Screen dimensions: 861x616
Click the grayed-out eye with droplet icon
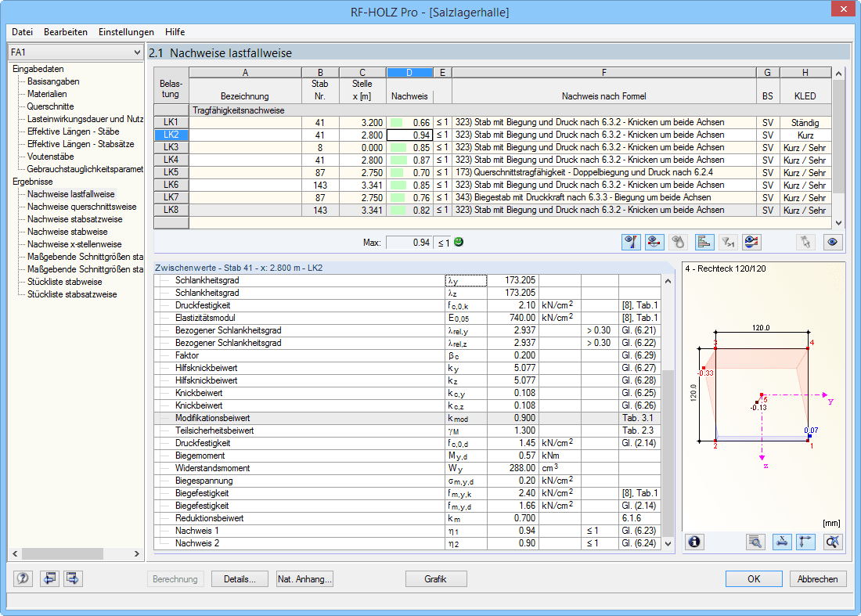pos(678,242)
